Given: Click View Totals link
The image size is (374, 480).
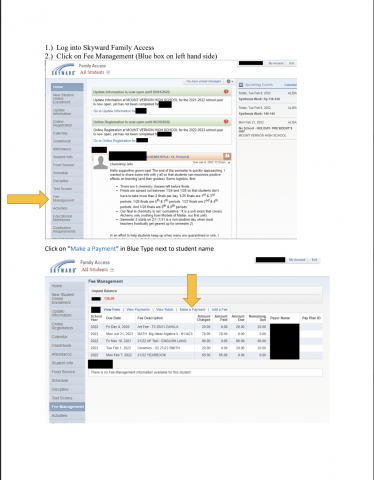Looking at the screenshot, I should tap(165, 310).
